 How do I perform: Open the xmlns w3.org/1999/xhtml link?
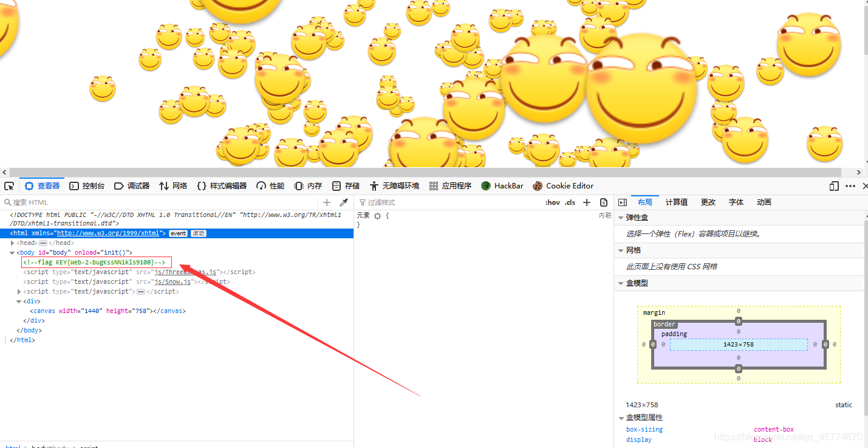(108, 233)
